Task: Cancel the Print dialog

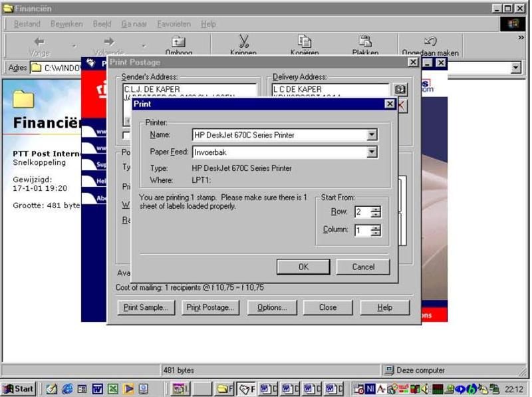Action: click(x=363, y=267)
